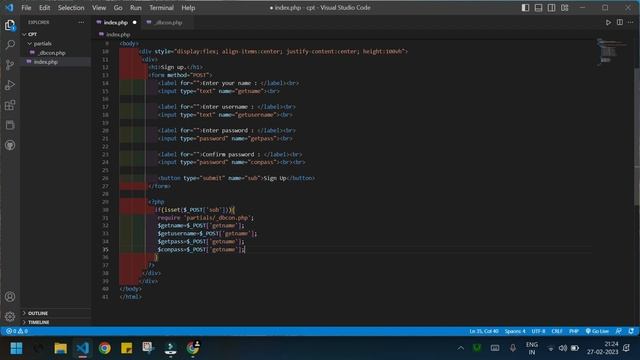Expand the Outline section
This screenshot has height=360, width=640.
pos(55,313)
